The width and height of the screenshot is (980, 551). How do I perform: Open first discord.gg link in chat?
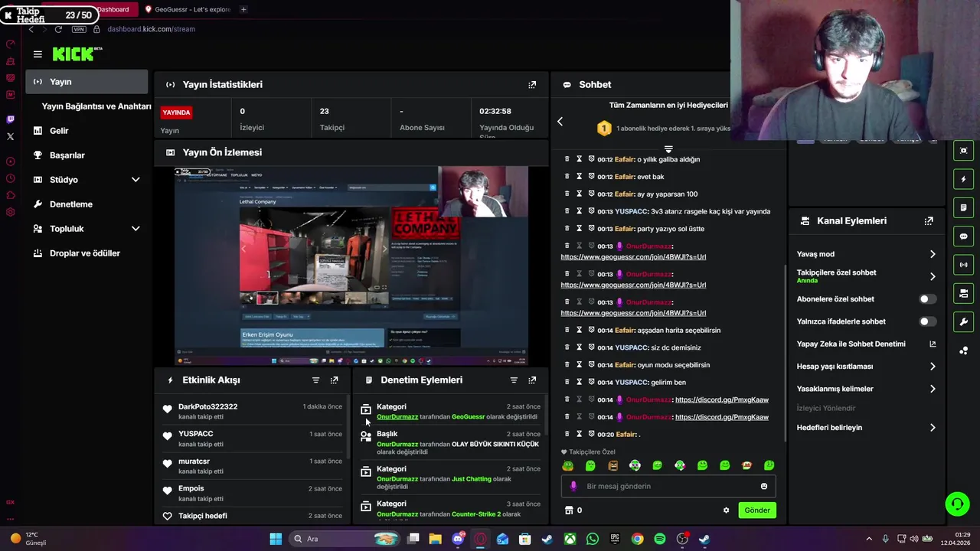(x=722, y=399)
